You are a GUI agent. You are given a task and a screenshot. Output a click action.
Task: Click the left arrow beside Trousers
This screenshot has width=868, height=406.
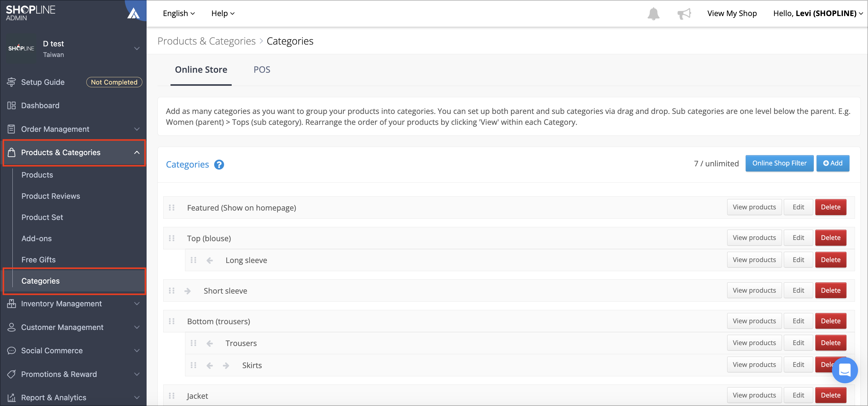click(210, 343)
